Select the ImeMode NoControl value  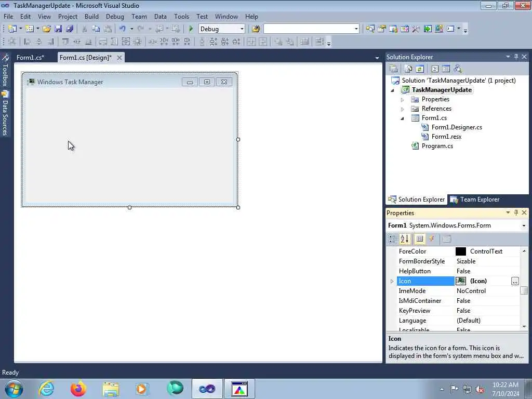tap(487, 291)
